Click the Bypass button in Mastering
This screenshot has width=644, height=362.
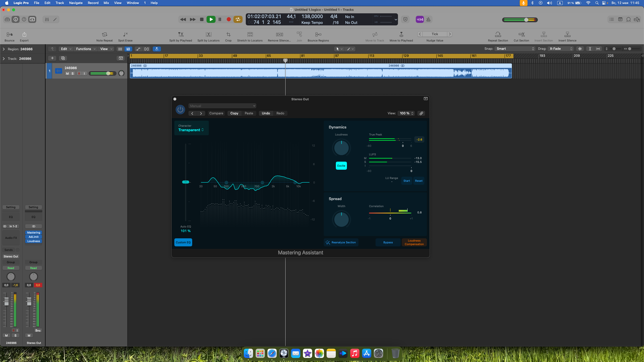(x=388, y=242)
